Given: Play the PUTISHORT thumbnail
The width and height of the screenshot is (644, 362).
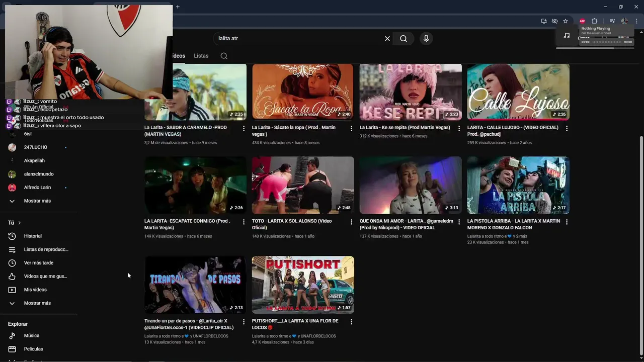Looking at the screenshot, I should 303,285.
